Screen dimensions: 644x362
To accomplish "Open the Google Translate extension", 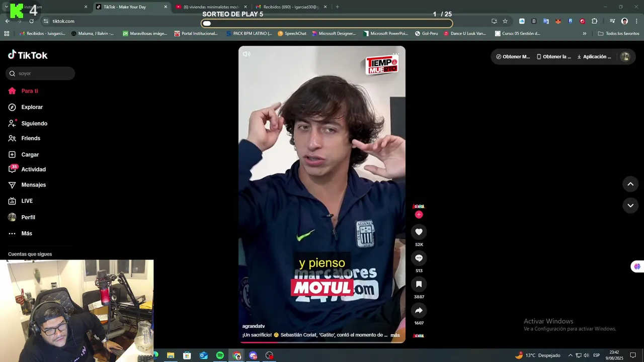I will 546,21.
